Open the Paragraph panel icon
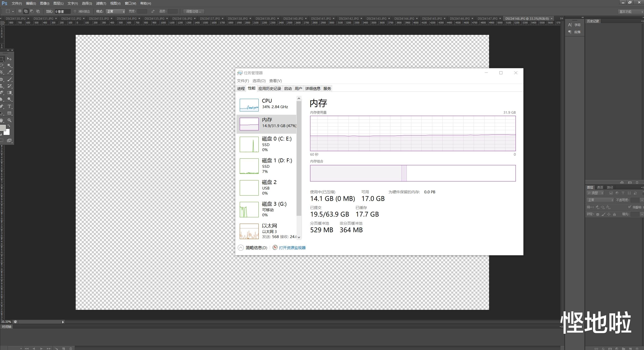The height and width of the screenshot is (350, 644). (x=570, y=32)
